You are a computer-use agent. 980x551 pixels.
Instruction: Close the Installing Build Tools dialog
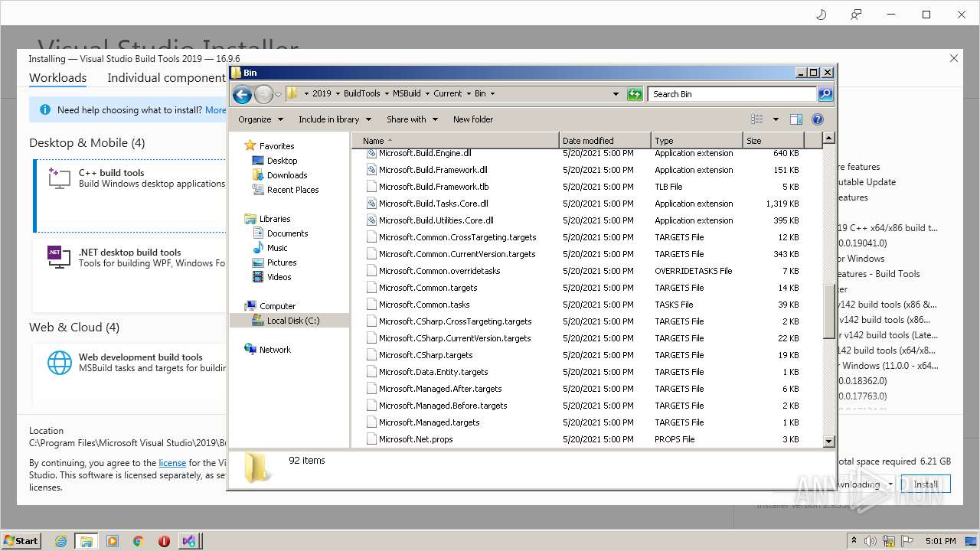[954, 58]
